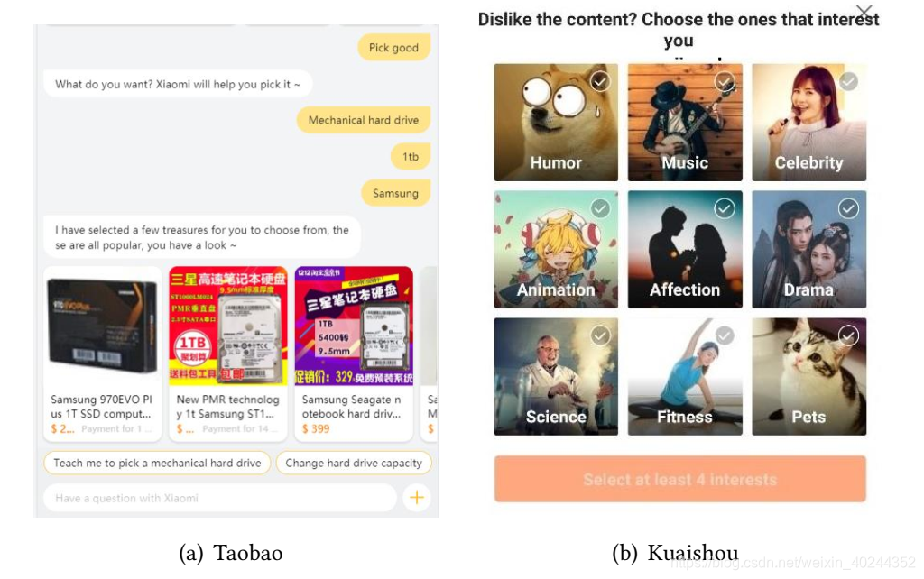Image resolution: width=924 pixels, height=579 pixels.
Task: Toggle the Animation interest checkmark
Action: tap(600, 208)
